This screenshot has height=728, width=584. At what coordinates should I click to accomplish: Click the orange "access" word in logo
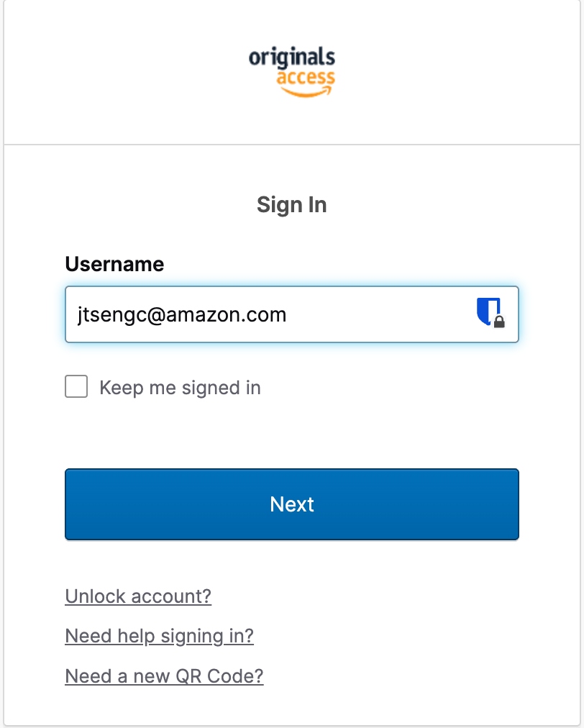(306, 77)
